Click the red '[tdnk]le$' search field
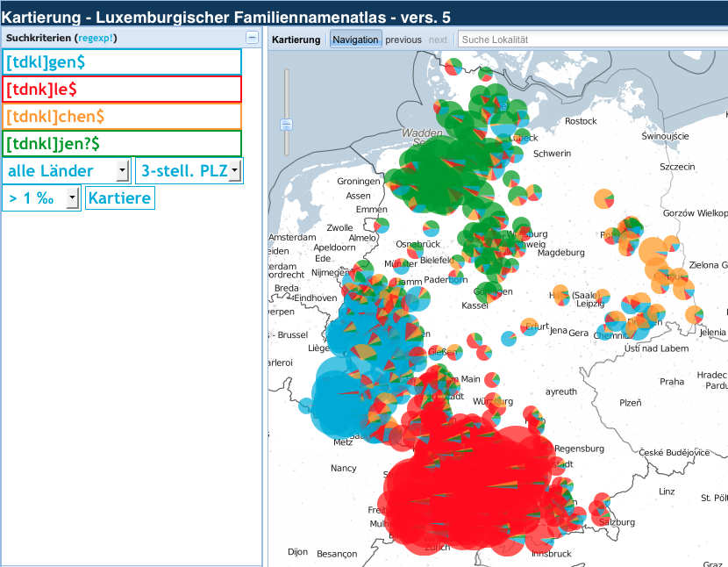728x567 pixels. point(122,90)
